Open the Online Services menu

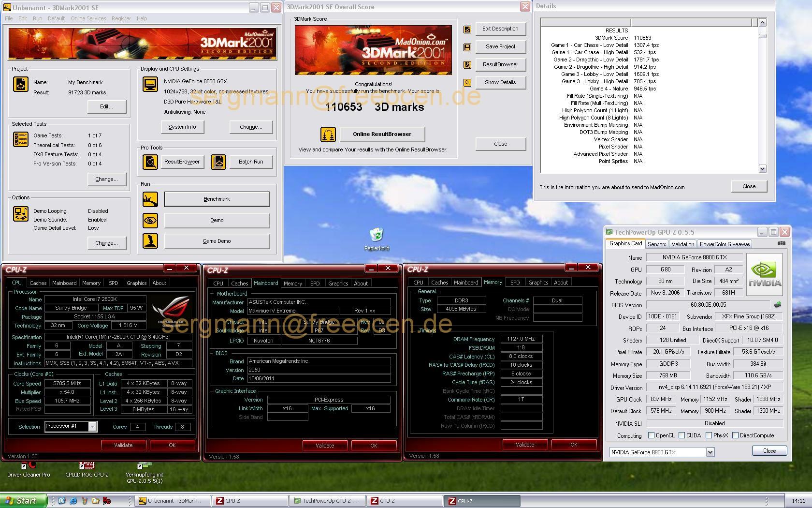(x=88, y=18)
